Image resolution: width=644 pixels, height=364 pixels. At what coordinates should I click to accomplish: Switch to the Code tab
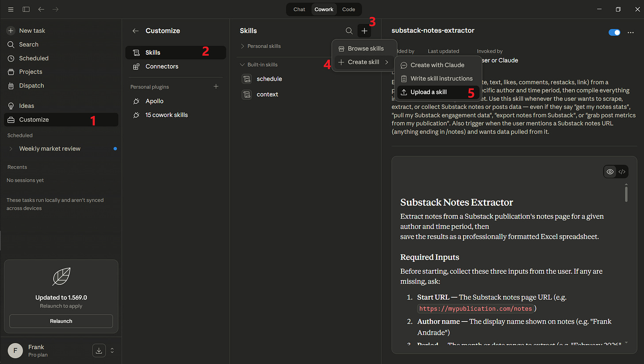click(349, 9)
